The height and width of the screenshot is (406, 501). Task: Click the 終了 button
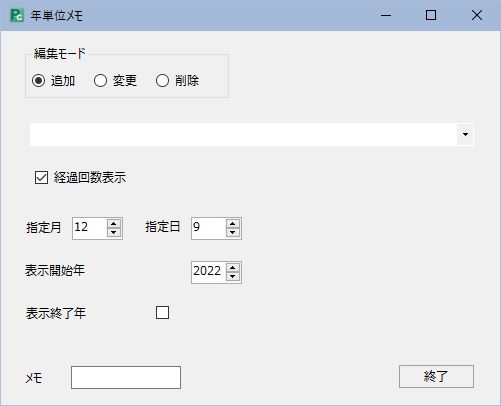click(436, 376)
